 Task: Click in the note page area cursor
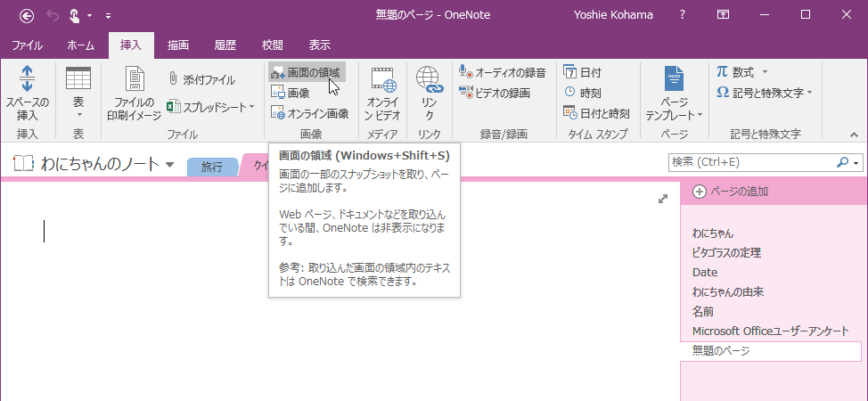tap(45, 232)
